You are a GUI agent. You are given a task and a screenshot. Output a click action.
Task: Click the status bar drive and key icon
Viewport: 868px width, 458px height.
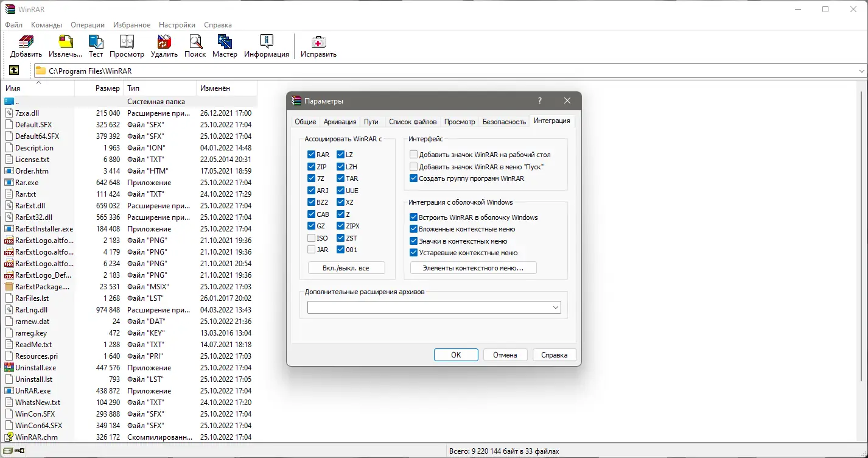pos(13,451)
